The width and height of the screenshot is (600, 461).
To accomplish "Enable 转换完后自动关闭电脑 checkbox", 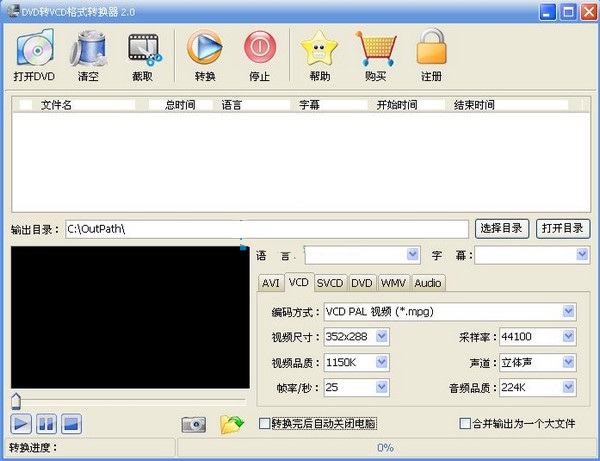I will (264, 424).
